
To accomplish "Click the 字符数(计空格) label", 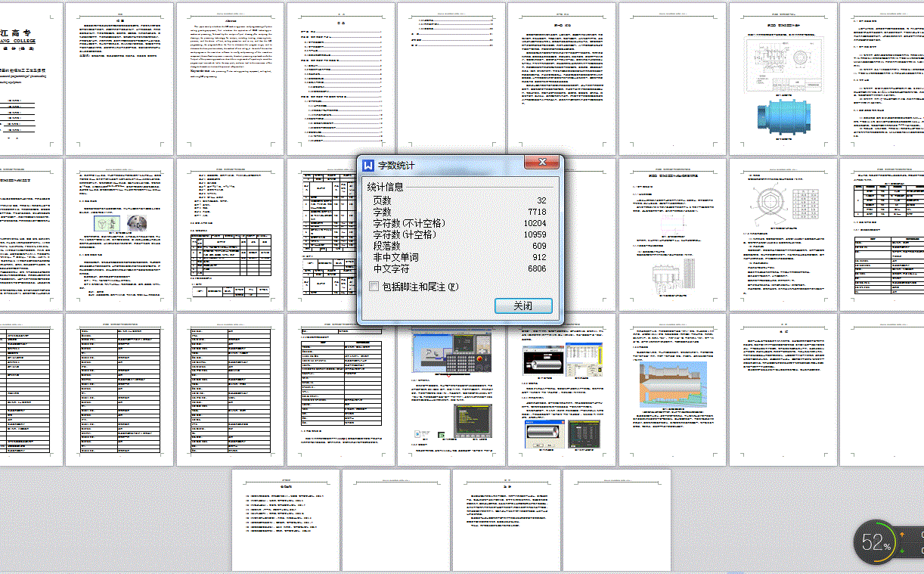I will (405, 234).
